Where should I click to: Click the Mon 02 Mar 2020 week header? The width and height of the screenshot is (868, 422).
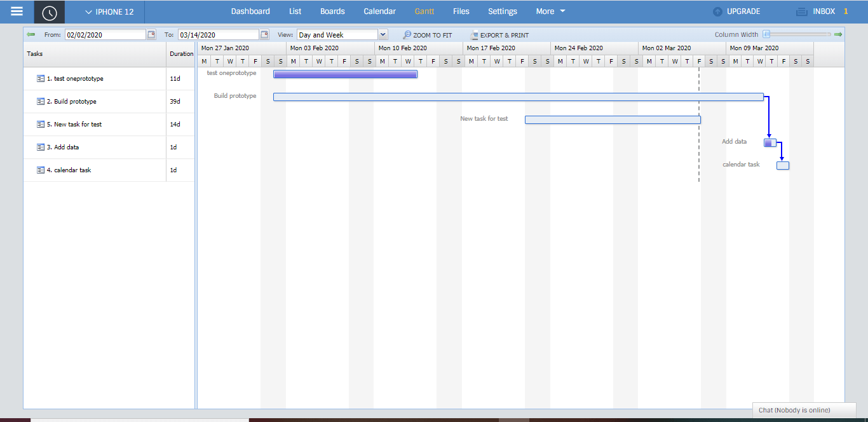(682, 48)
